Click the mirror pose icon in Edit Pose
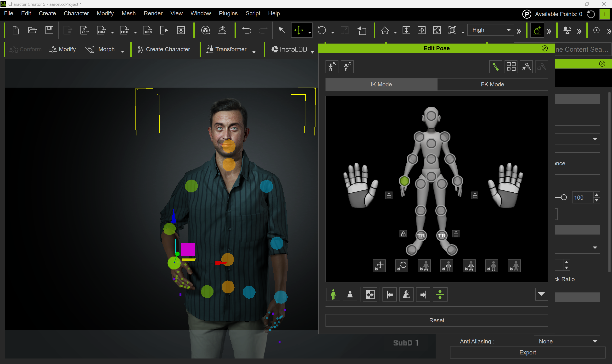612x364 pixels. pyautogui.click(x=370, y=294)
